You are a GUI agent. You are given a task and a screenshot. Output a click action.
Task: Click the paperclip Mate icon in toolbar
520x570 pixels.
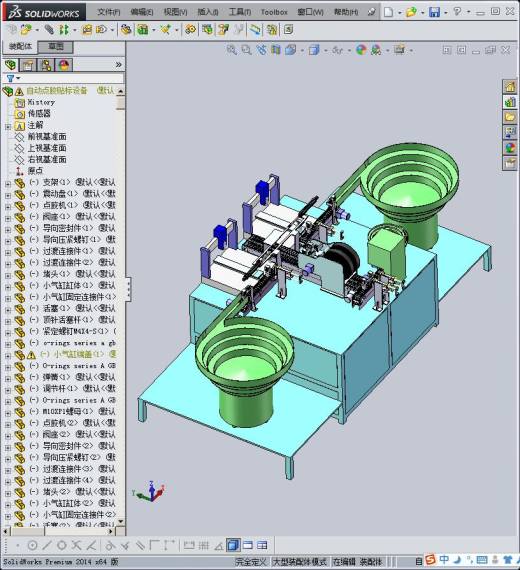pyautogui.click(x=49, y=29)
